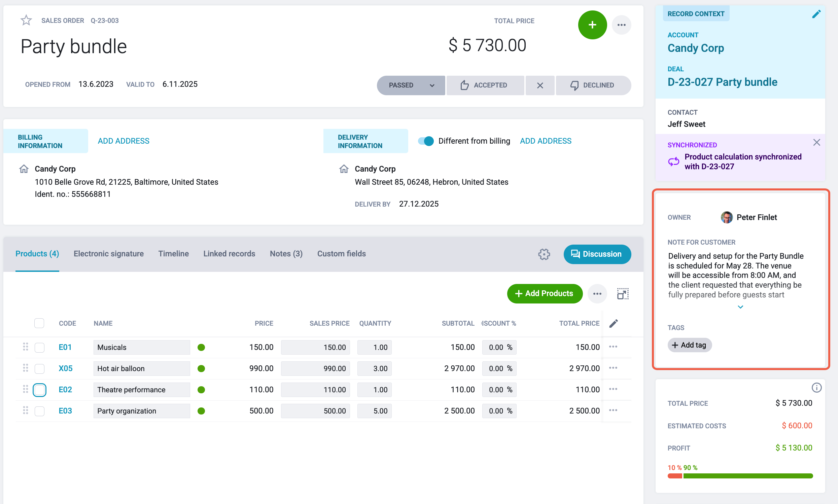
Task: Dismiss the synchronized notification
Action: point(816,142)
